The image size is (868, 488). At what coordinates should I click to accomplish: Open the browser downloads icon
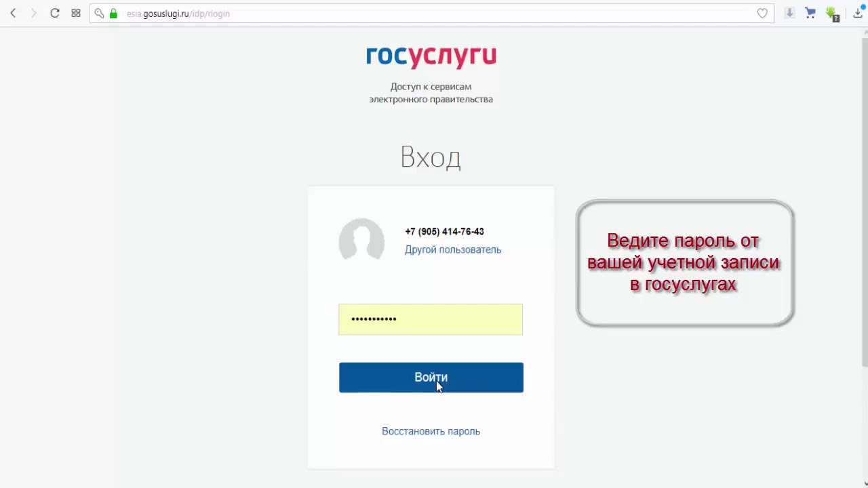[858, 13]
